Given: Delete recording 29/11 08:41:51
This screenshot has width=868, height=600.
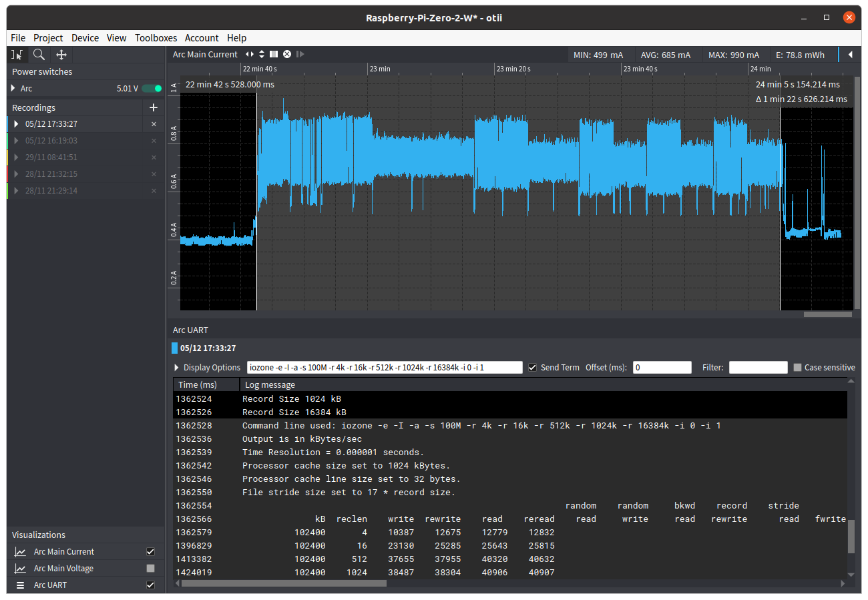Looking at the screenshot, I should coord(154,158).
